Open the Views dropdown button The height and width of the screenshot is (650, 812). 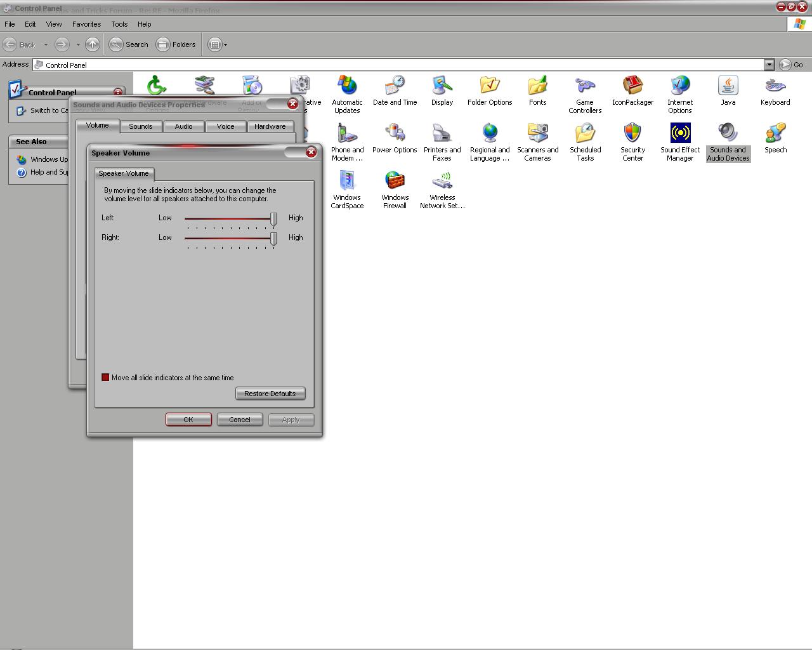pos(218,44)
